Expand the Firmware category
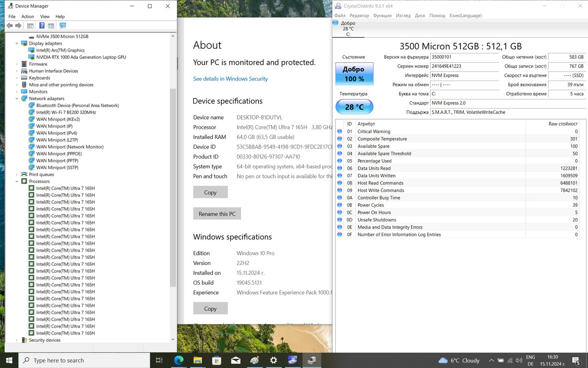The width and height of the screenshot is (588, 368). 17,64
